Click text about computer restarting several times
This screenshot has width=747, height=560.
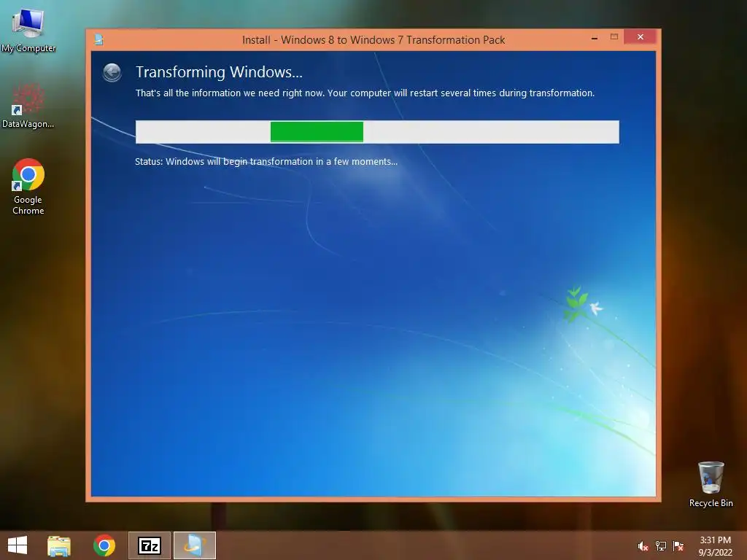point(461,93)
